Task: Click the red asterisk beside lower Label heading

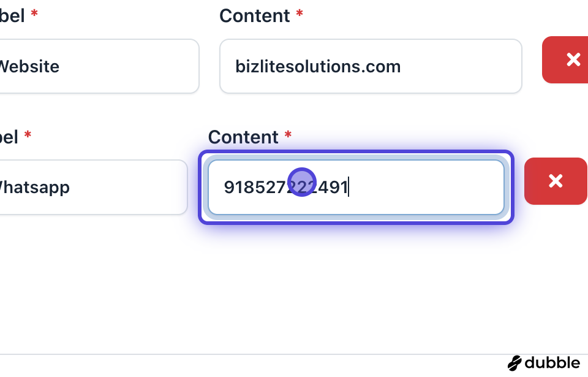Action: tap(28, 135)
